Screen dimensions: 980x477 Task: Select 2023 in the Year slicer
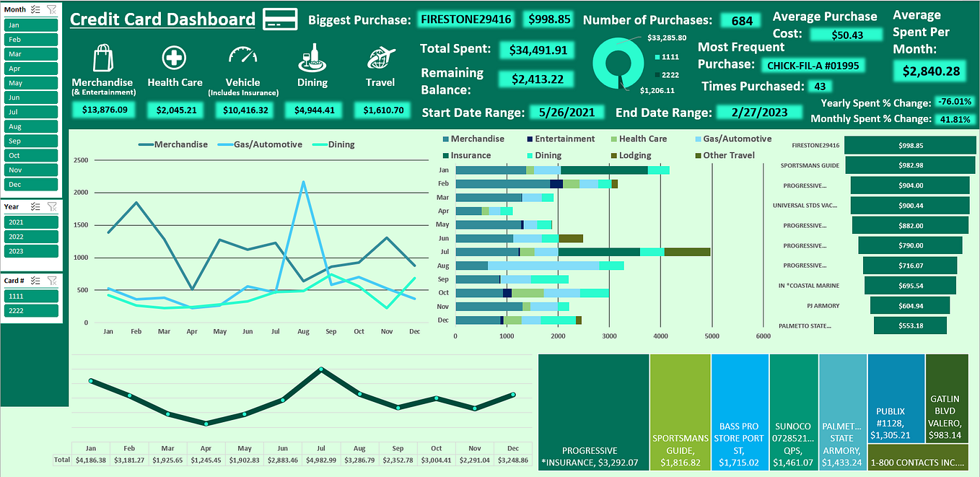[30, 250]
